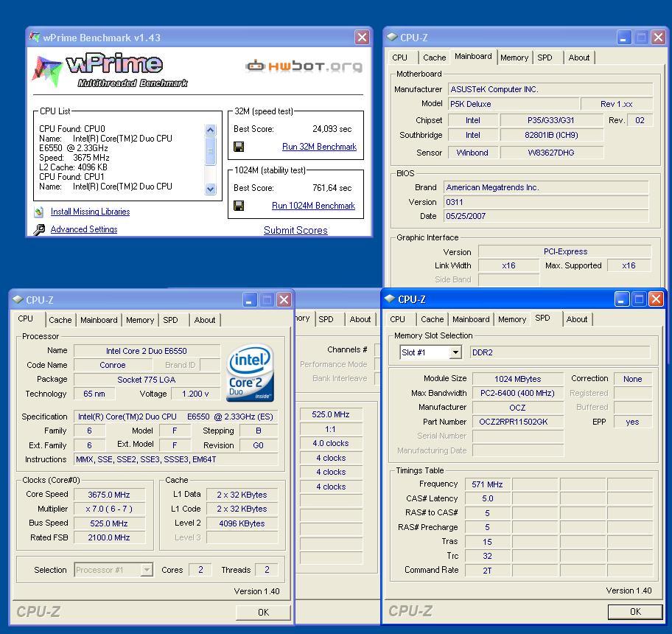Click the SPD CPU-Z window title icon
The image size is (672, 634).
pos(390,299)
